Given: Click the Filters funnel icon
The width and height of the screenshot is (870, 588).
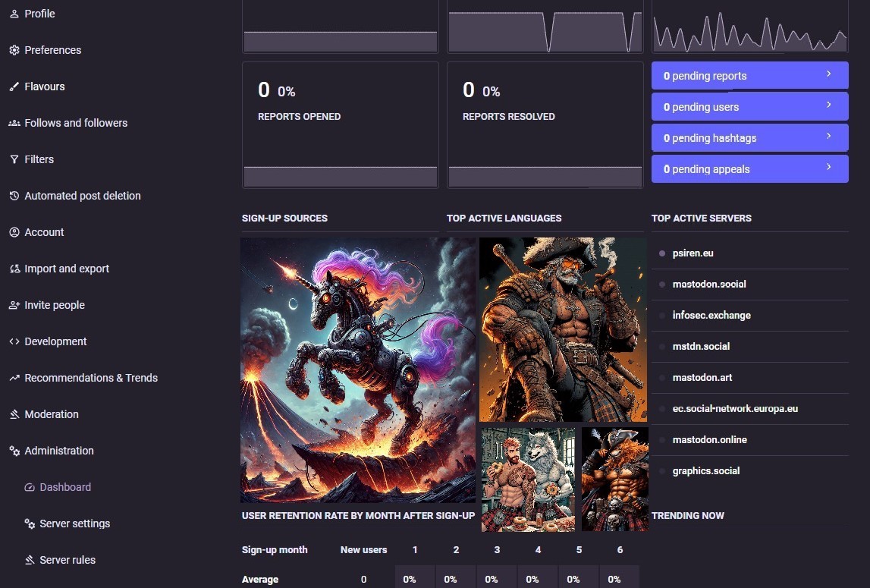Looking at the screenshot, I should click(14, 159).
